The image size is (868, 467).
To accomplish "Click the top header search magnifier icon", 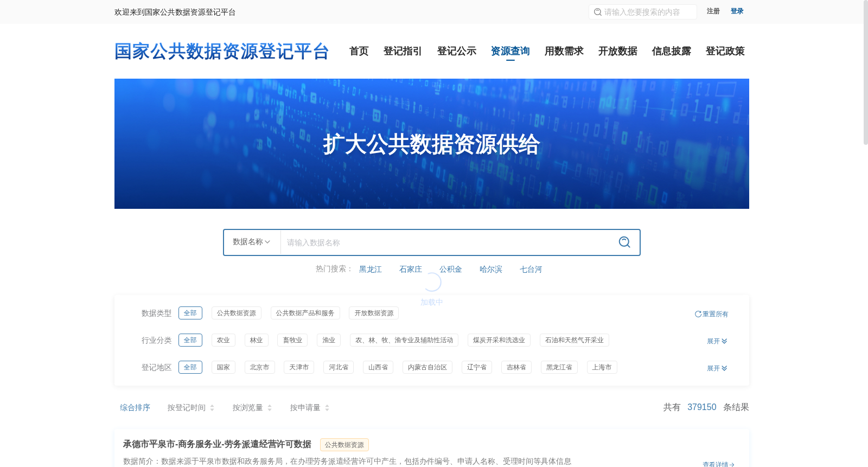I will click(x=598, y=12).
